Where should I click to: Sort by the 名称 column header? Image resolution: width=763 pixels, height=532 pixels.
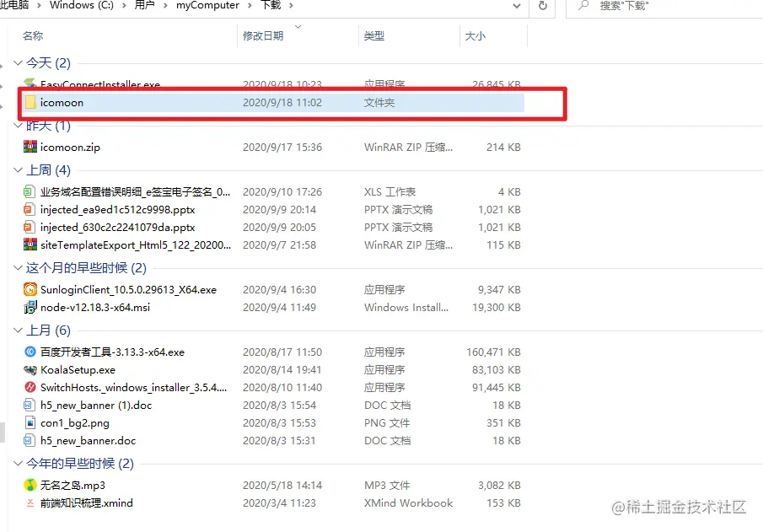(x=33, y=35)
